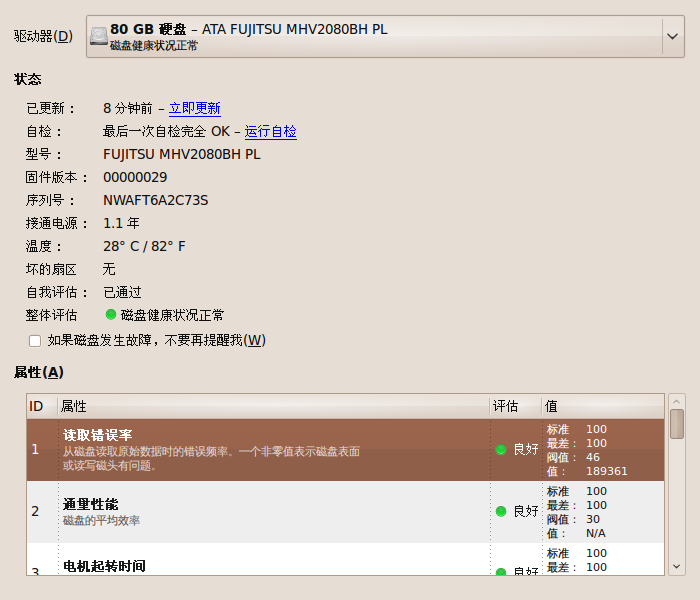This screenshot has height=600, width=700.
Task: Select the 读取错误率 attribute row
Action: pyautogui.click(x=346, y=450)
